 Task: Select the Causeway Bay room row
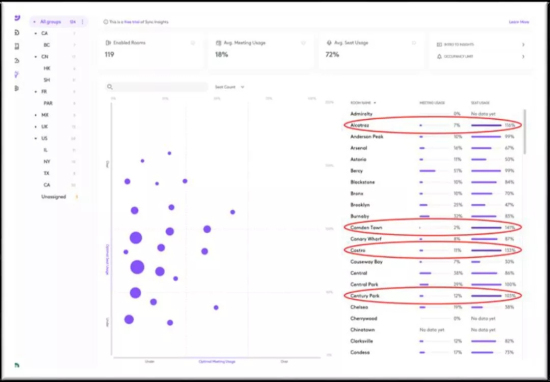click(433, 262)
